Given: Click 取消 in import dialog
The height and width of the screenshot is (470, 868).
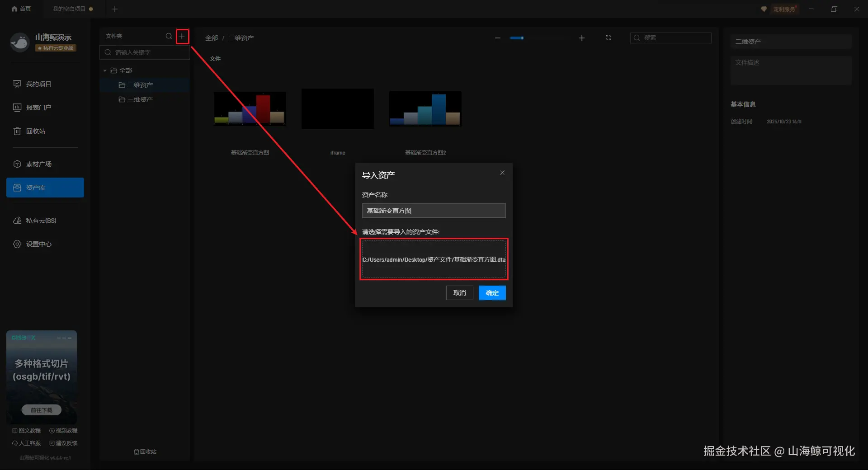Looking at the screenshot, I should click(460, 293).
